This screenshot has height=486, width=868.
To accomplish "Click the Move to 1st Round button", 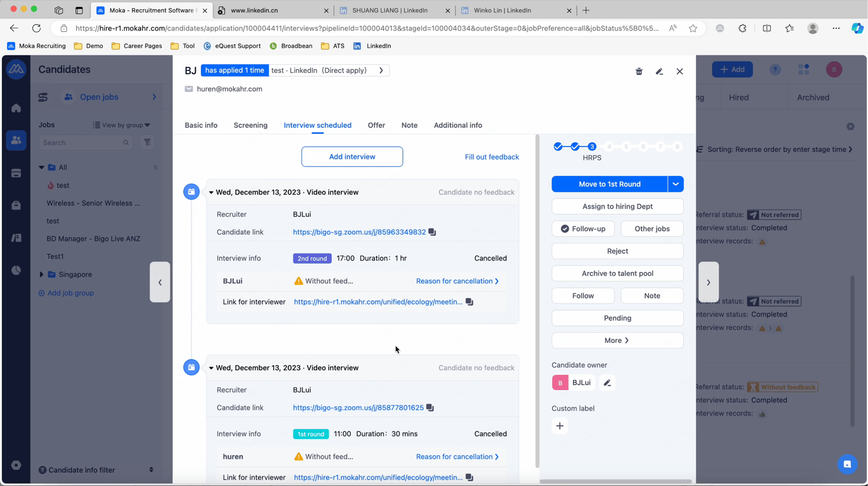I will [x=609, y=184].
